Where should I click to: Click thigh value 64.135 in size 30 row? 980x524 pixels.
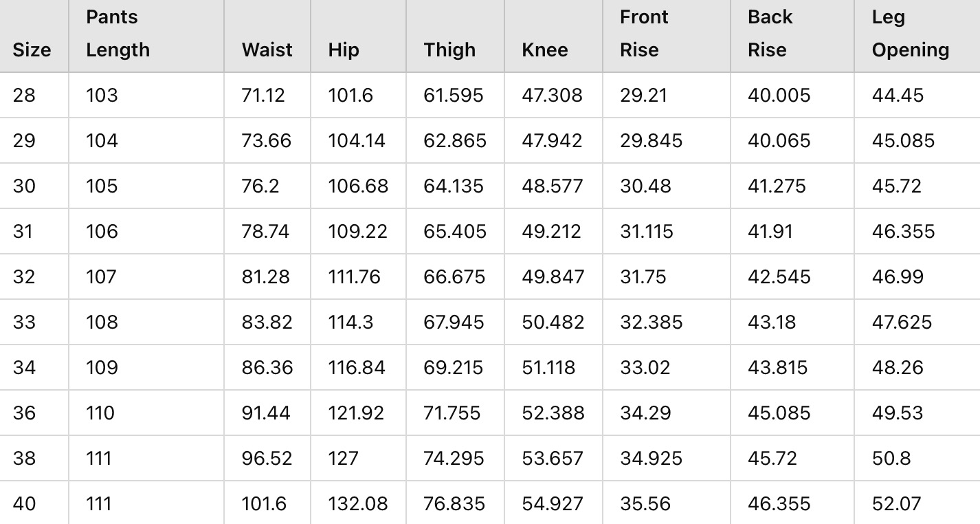[454, 186]
